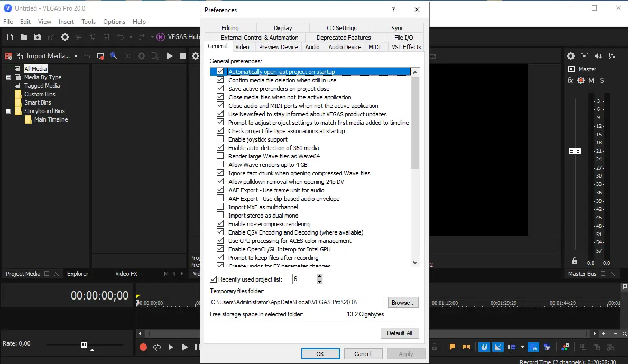The height and width of the screenshot is (364, 628).
Task: Open Master FX button
Action: (570, 80)
